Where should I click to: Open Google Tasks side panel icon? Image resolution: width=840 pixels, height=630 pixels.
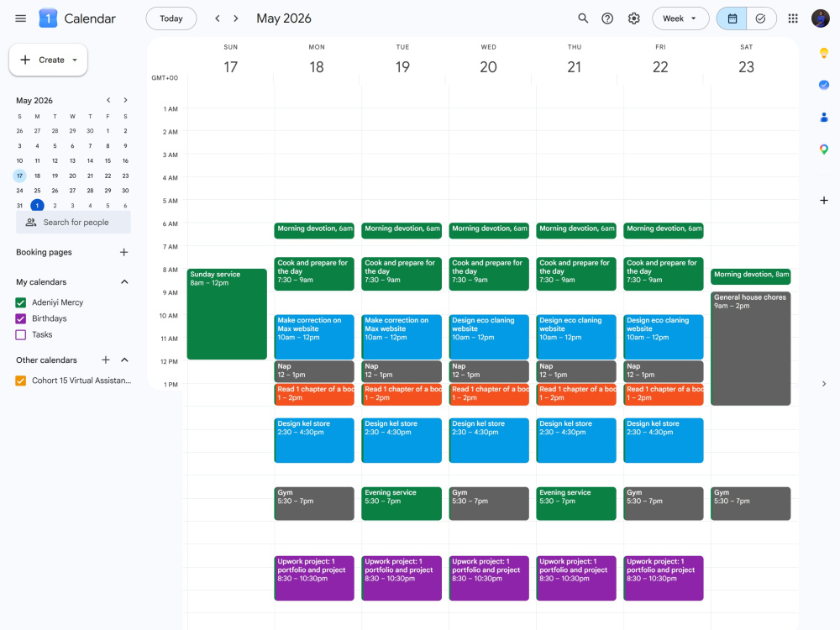824,85
